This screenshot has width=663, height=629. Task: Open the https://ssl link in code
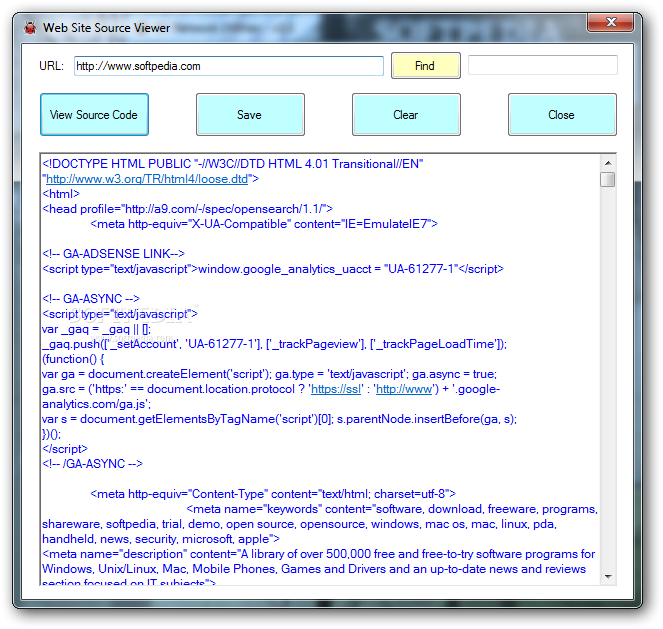point(336,389)
